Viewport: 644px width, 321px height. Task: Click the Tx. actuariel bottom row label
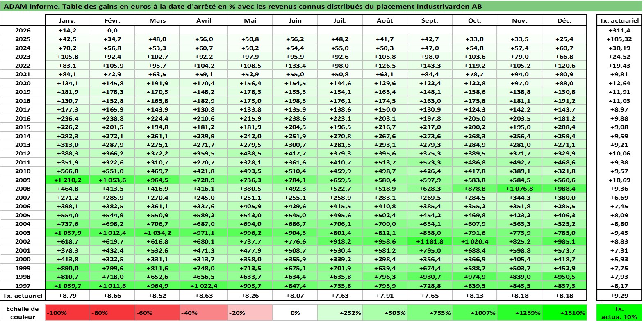coord(23,296)
